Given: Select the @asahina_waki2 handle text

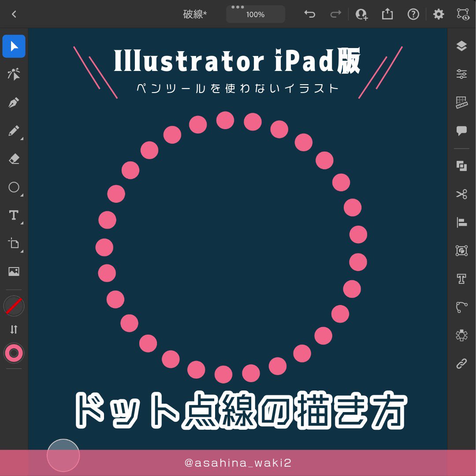Looking at the screenshot, I should pos(238,463).
